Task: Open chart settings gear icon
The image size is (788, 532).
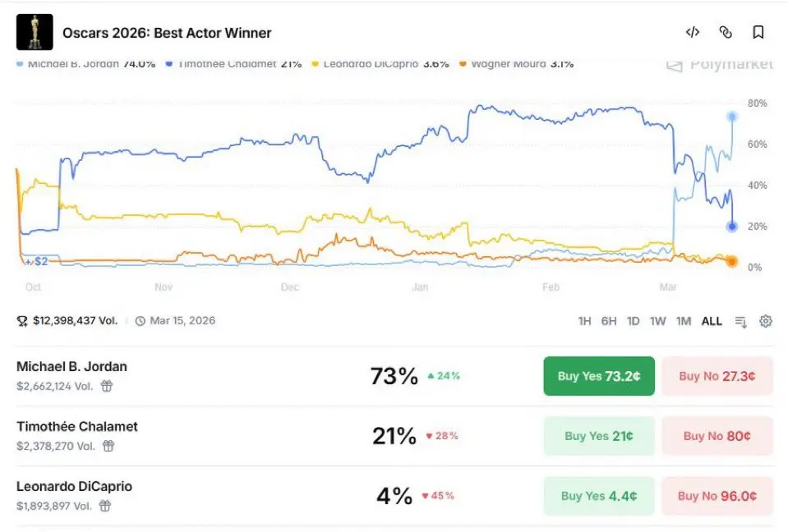Action: [x=766, y=321]
